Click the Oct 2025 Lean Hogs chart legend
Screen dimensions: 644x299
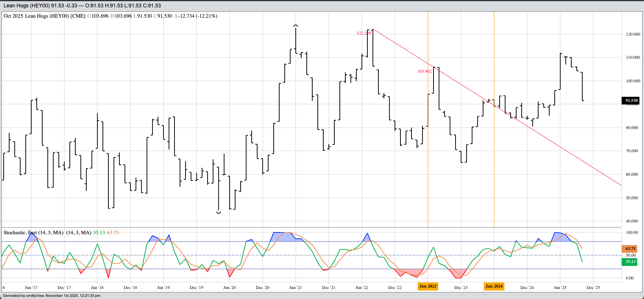point(44,16)
